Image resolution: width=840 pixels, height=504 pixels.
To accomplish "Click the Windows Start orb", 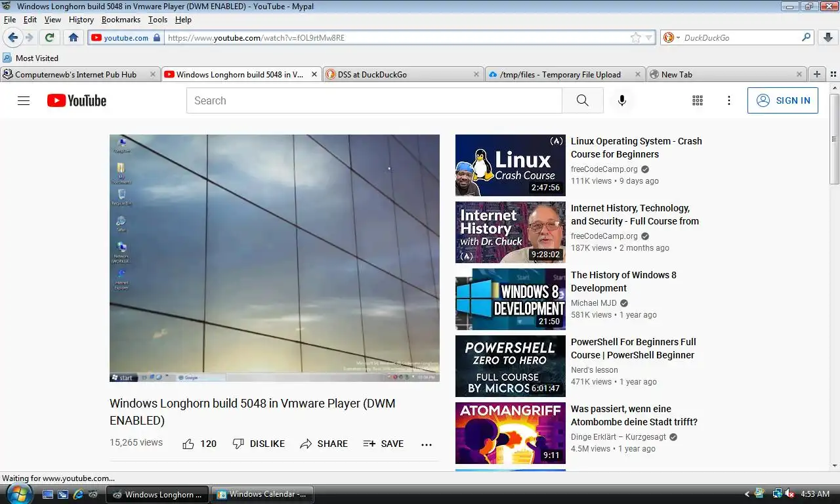I will pos(19,493).
